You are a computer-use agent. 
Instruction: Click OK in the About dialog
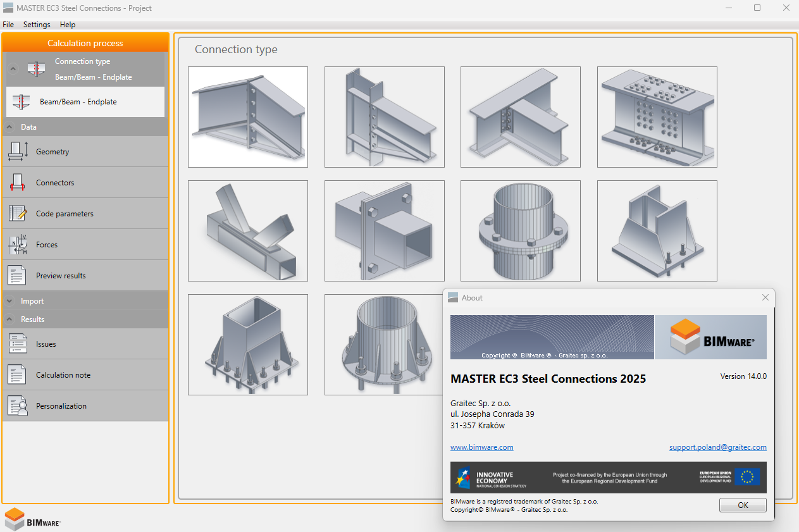pos(743,505)
